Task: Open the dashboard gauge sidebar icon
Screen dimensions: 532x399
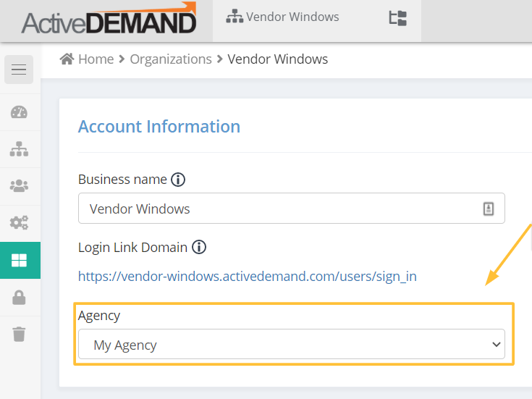Action: click(x=19, y=112)
